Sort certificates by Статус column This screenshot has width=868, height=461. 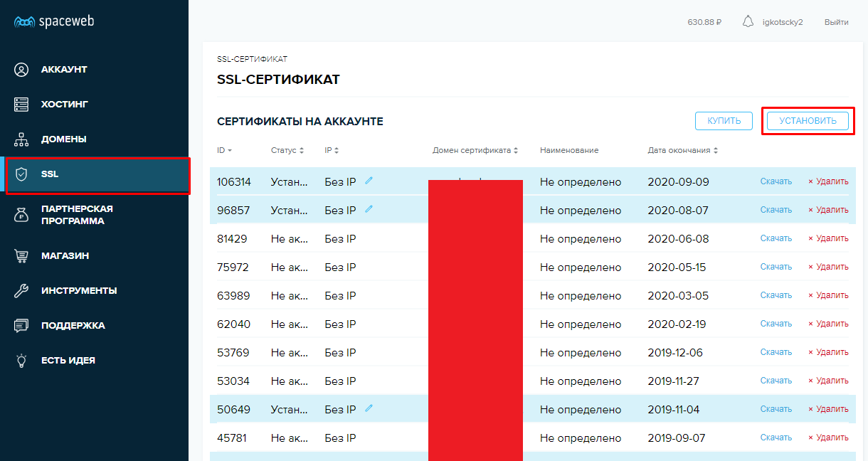click(x=287, y=150)
